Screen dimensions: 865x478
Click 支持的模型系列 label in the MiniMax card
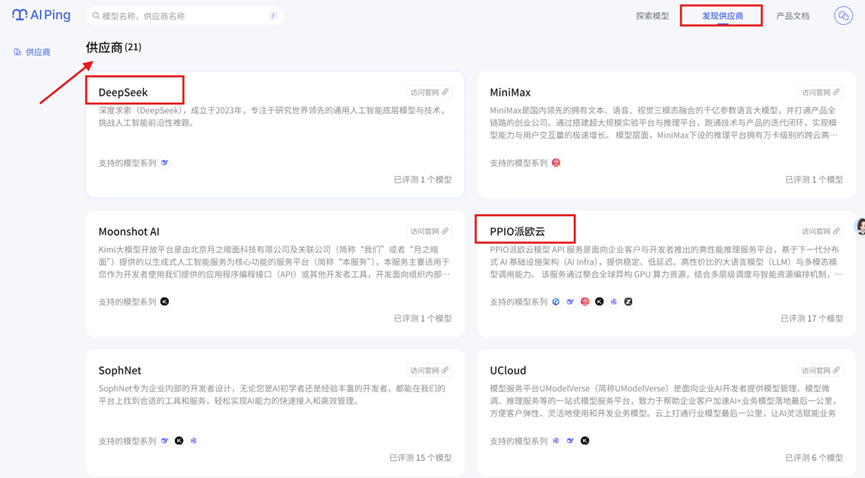click(x=519, y=163)
